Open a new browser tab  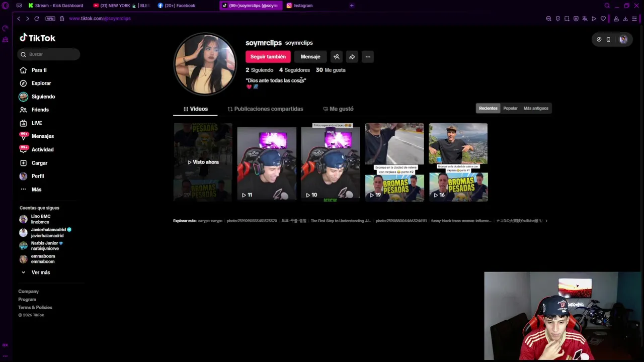352,6
